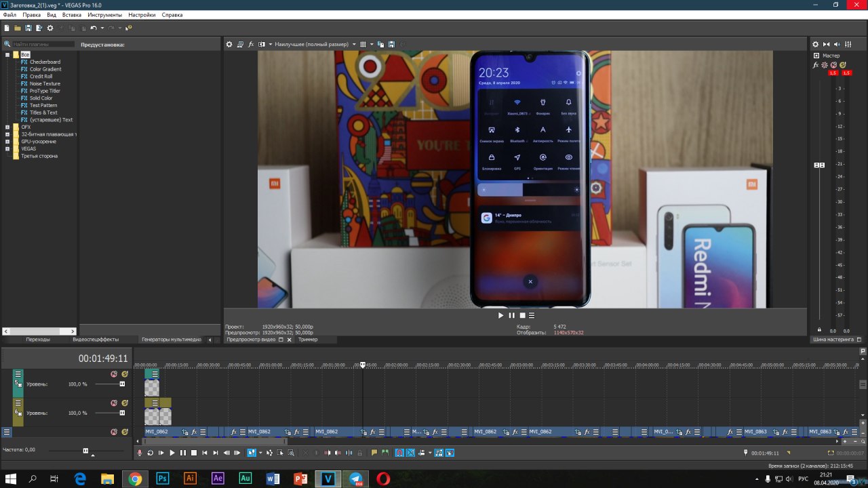Select Color Gradient generator
This screenshot has width=868, height=488.
pos(45,69)
